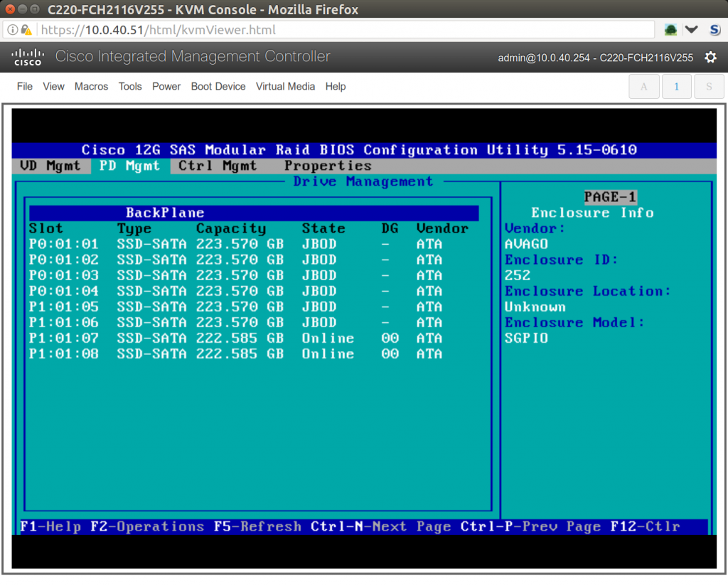
Task: Select drive slot P1:01:05
Action: click(254, 307)
